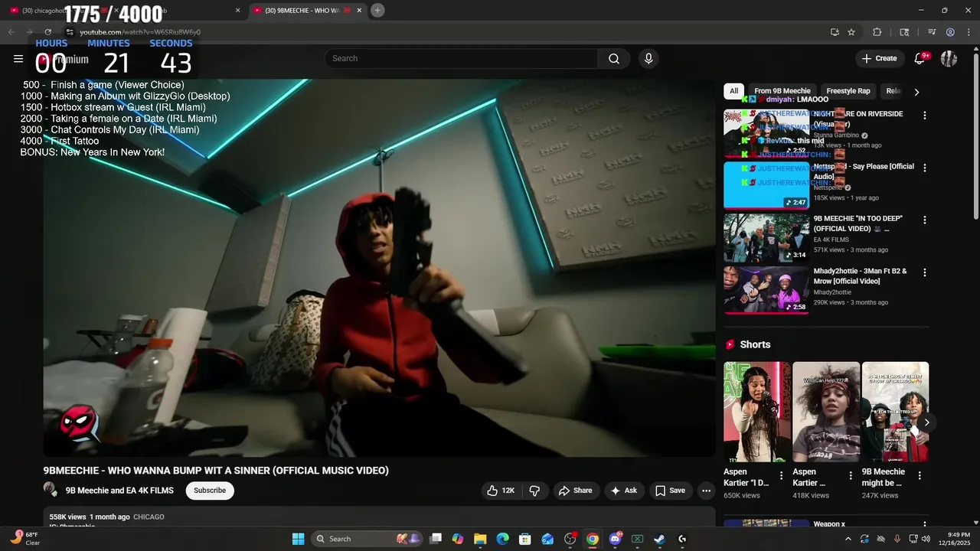Open Chrome media controls icon
Viewport: 980px width, 551px height.
coord(932,32)
